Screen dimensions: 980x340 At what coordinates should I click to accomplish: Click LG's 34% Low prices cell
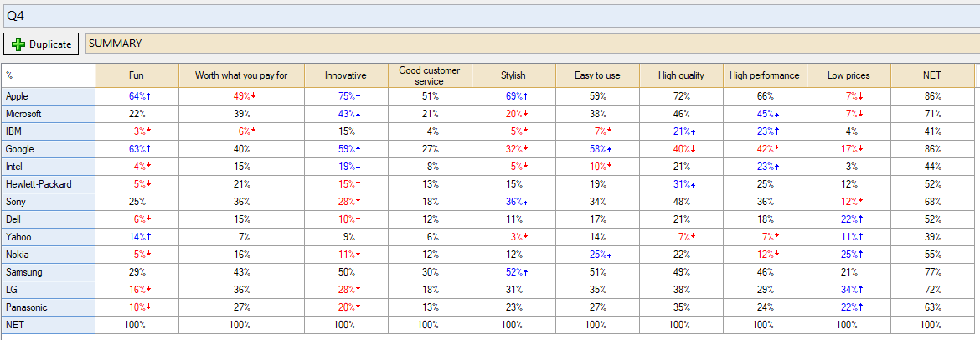click(848, 290)
